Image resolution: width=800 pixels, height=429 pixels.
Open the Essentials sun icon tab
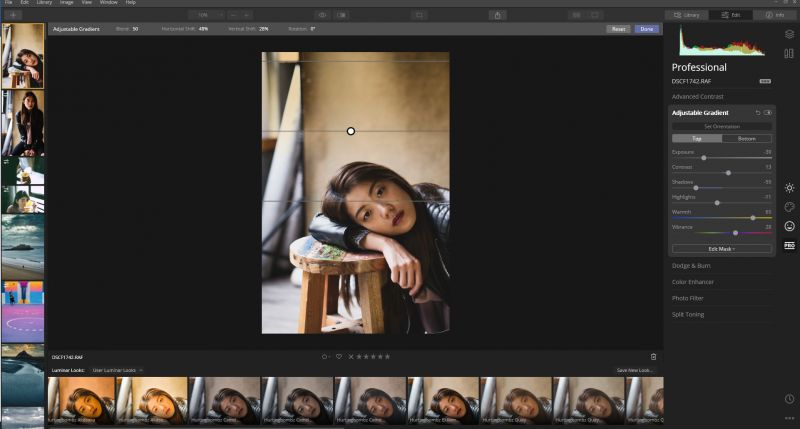click(789, 188)
